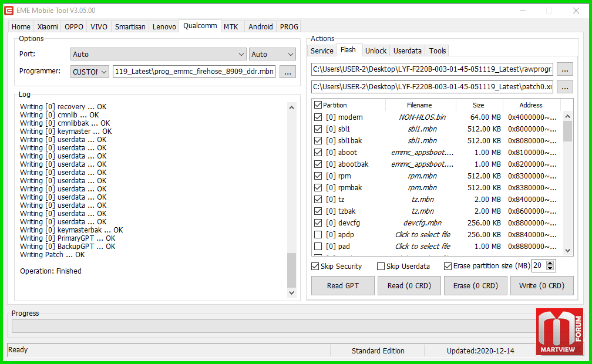This screenshot has height=364, width=592.
Task: Browse for the patch0 XML file
Action: click(564, 86)
